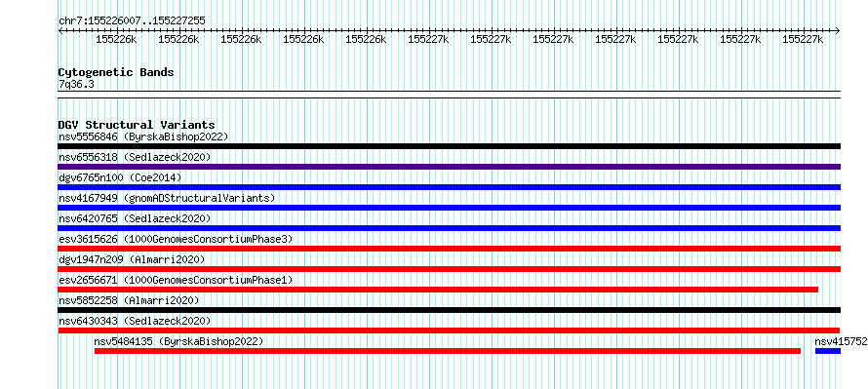The image size is (868, 389).
Task: Click the truncated nsv415752 label
Action: (841, 341)
